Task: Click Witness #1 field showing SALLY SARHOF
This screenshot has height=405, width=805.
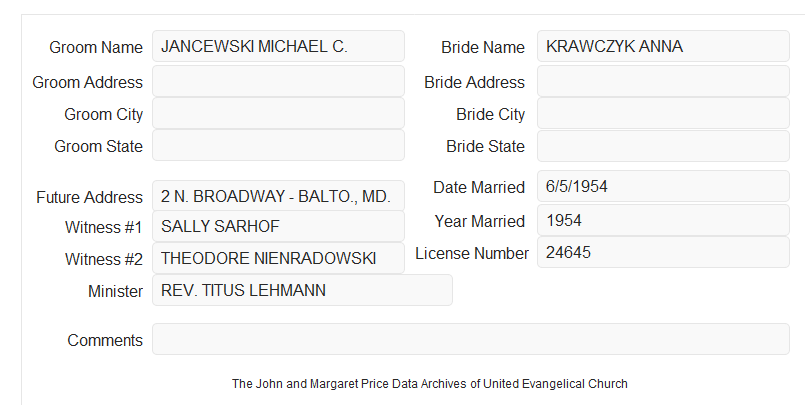Action: (x=278, y=226)
